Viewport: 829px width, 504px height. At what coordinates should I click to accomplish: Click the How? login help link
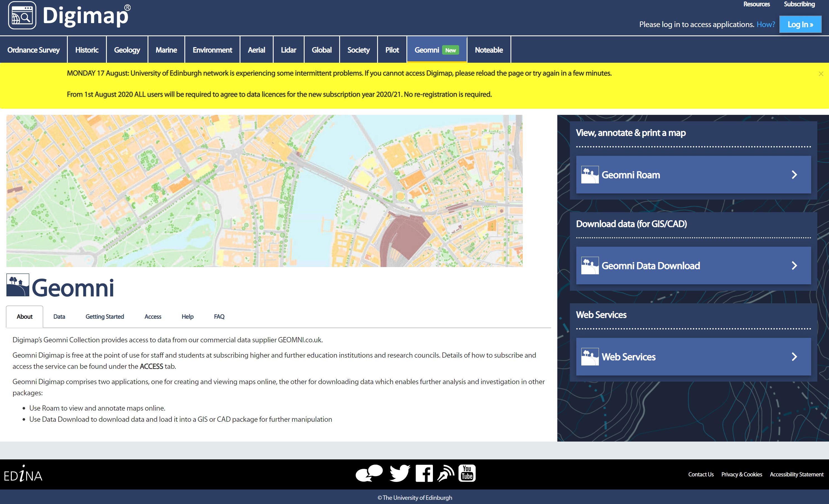766,24
